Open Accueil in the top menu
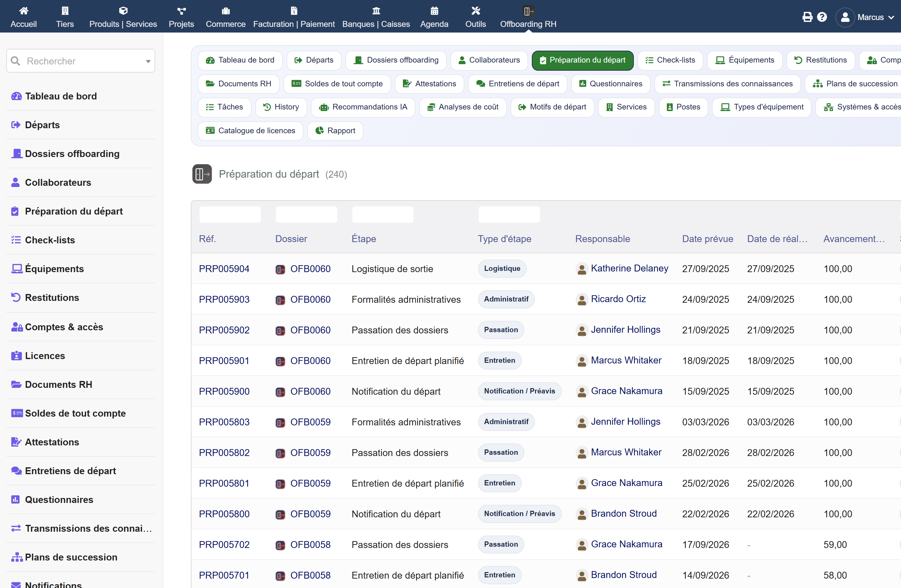The height and width of the screenshot is (588, 901). [23, 18]
